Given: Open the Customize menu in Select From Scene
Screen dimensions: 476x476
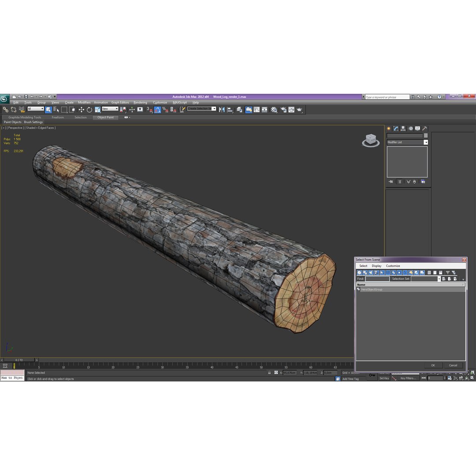Looking at the screenshot, I should 393,266.
